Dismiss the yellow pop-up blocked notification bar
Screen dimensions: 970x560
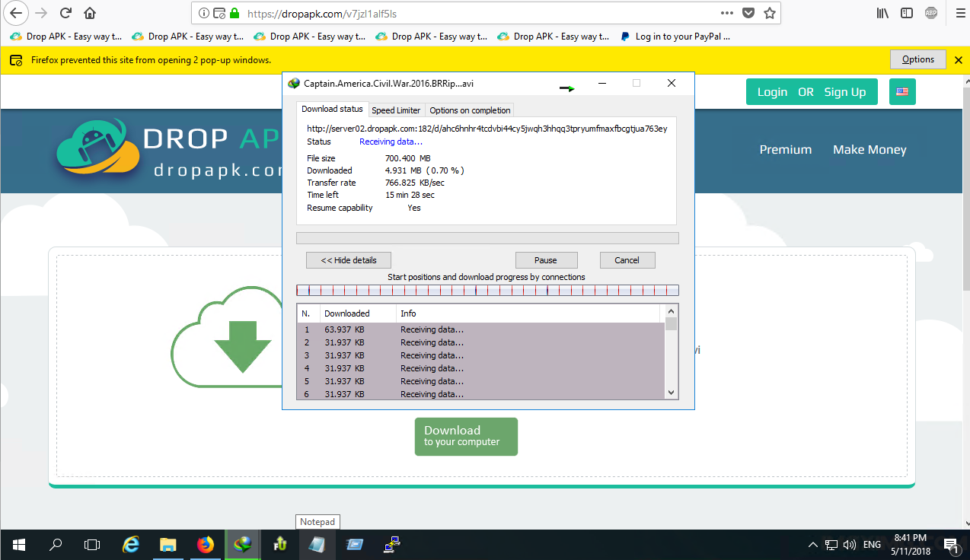[959, 60]
